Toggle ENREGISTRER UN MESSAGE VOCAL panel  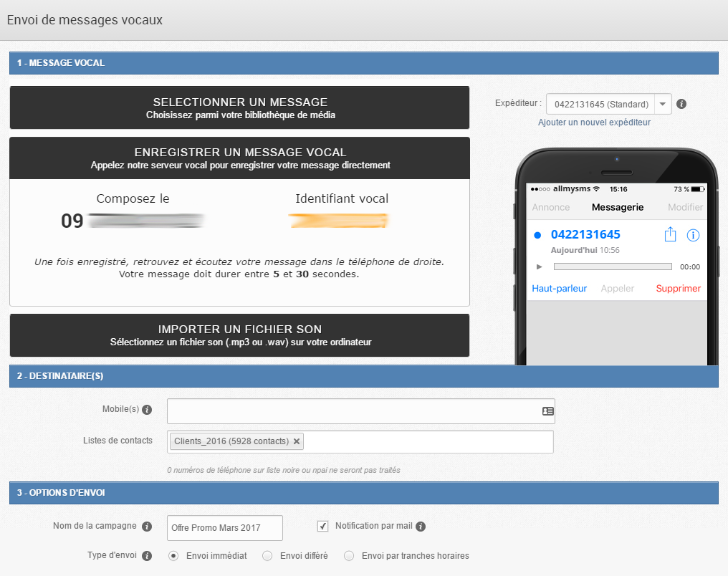click(x=239, y=158)
